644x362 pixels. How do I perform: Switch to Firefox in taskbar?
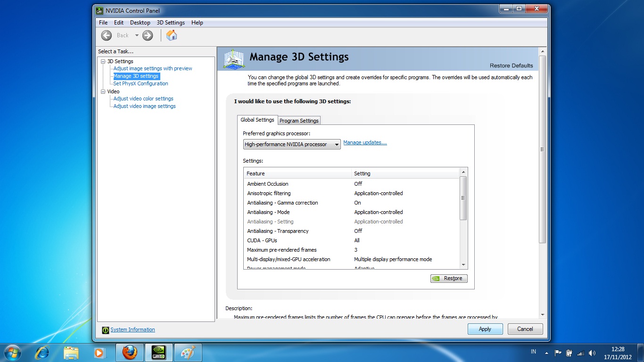[130, 353]
